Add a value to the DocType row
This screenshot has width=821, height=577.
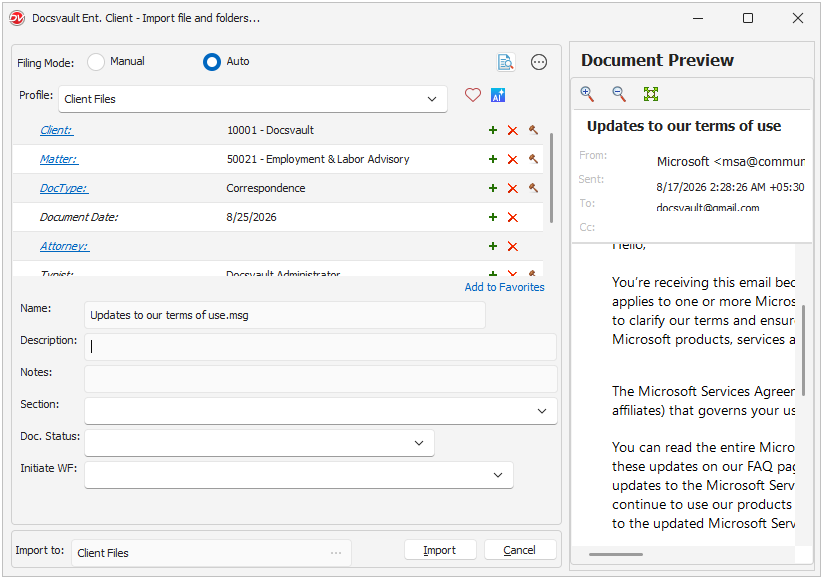pos(493,188)
